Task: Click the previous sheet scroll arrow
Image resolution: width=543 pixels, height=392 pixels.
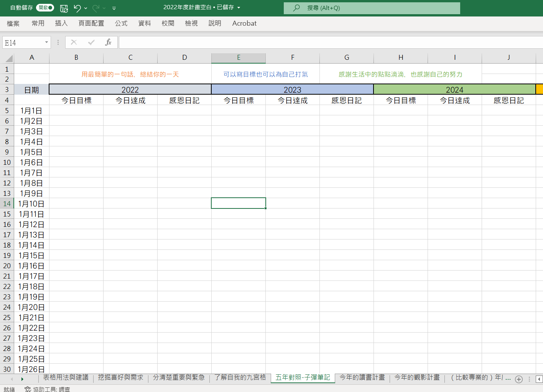Action: tap(12, 379)
